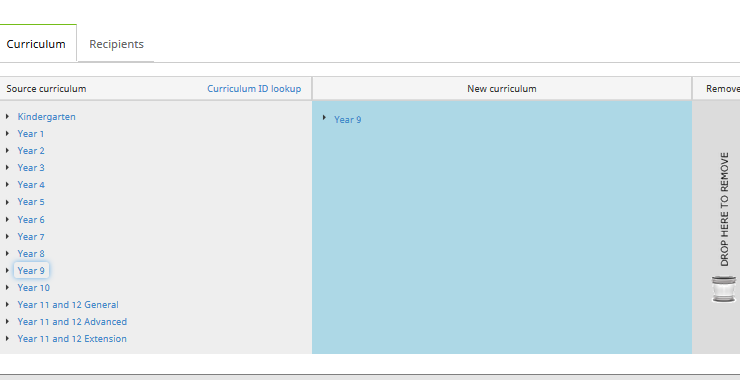Expand Year 11 and 12 Extension arrow
The height and width of the screenshot is (380, 740).
tap(8, 338)
